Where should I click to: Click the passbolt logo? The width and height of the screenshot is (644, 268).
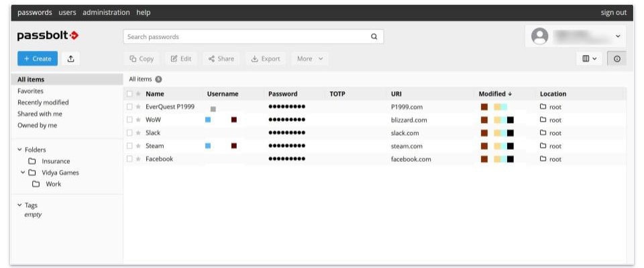click(x=48, y=36)
